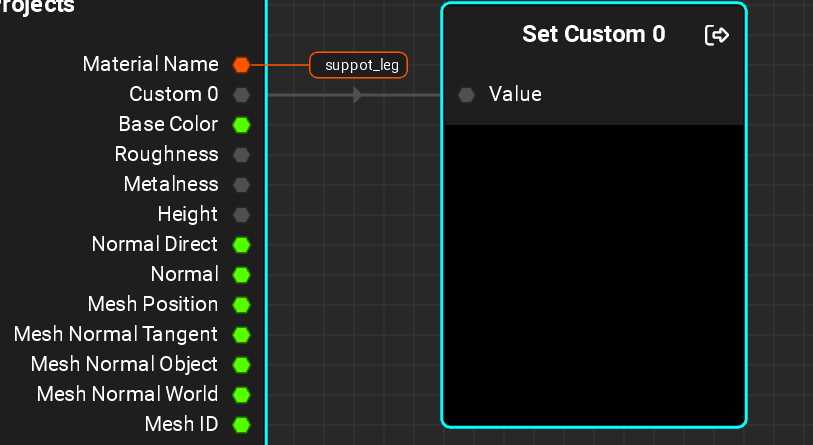Click the Mesh Normal World port
The width and height of the screenshot is (813, 445).
241,395
